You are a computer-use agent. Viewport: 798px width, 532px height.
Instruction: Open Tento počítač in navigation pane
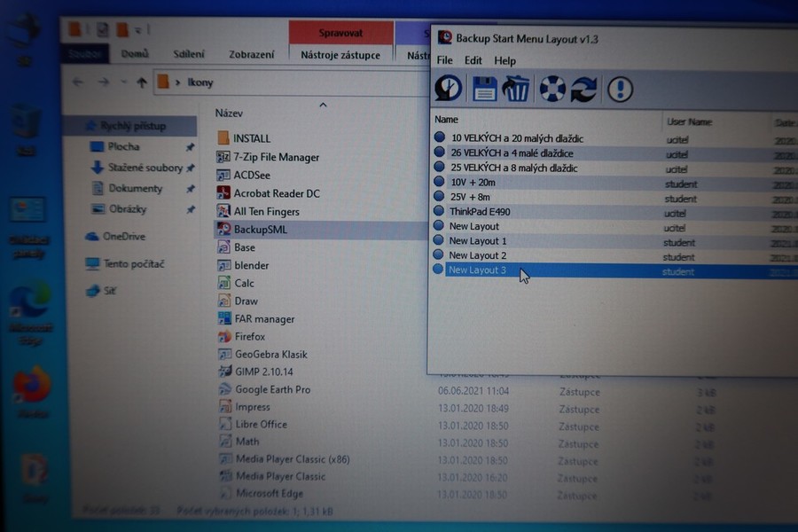click(x=133, y=264)
